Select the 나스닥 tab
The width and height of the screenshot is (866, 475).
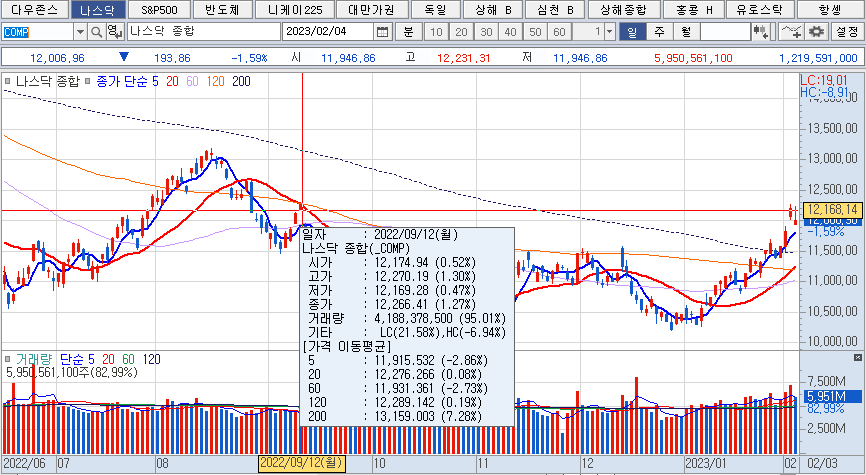97,9
